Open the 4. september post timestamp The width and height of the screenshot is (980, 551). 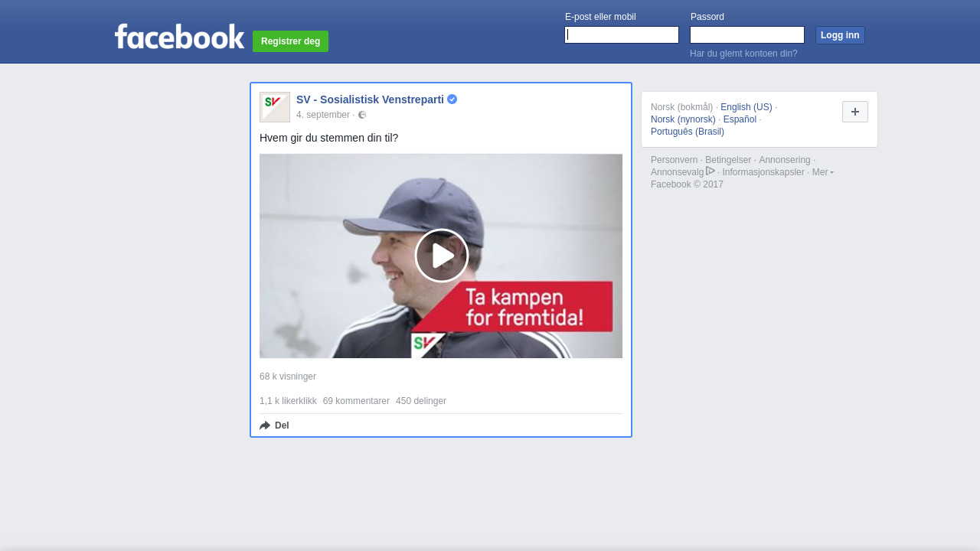323,115
